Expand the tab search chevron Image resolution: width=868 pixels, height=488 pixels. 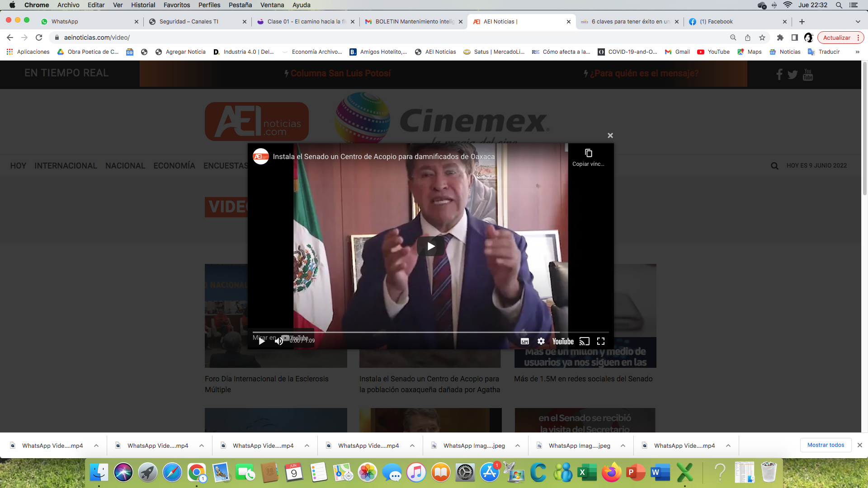pyautogui.click(x=858, y=22)
